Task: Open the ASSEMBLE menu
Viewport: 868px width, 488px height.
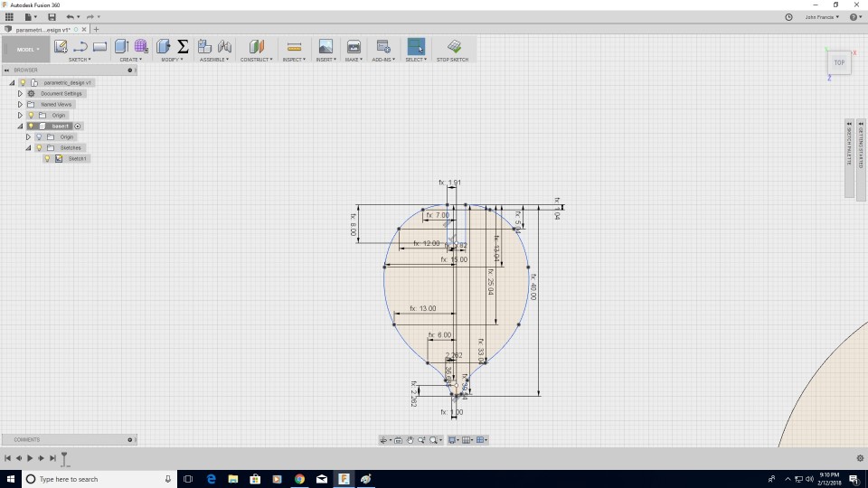Action: [x=214, y=60]
